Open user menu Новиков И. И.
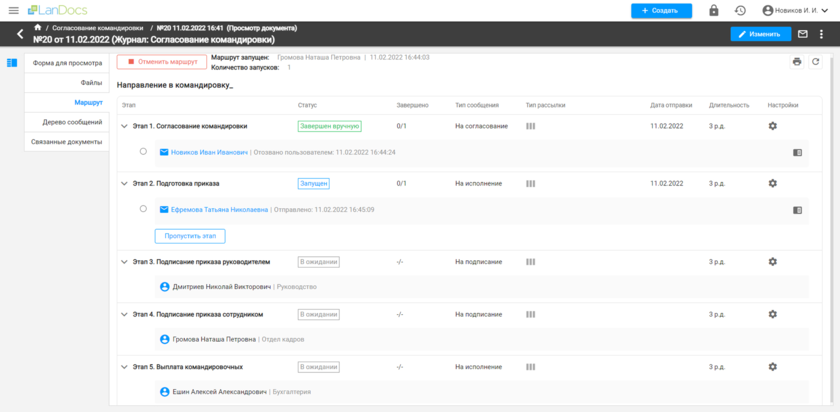This screenshot has width=840, height=412. click(796, 10)
